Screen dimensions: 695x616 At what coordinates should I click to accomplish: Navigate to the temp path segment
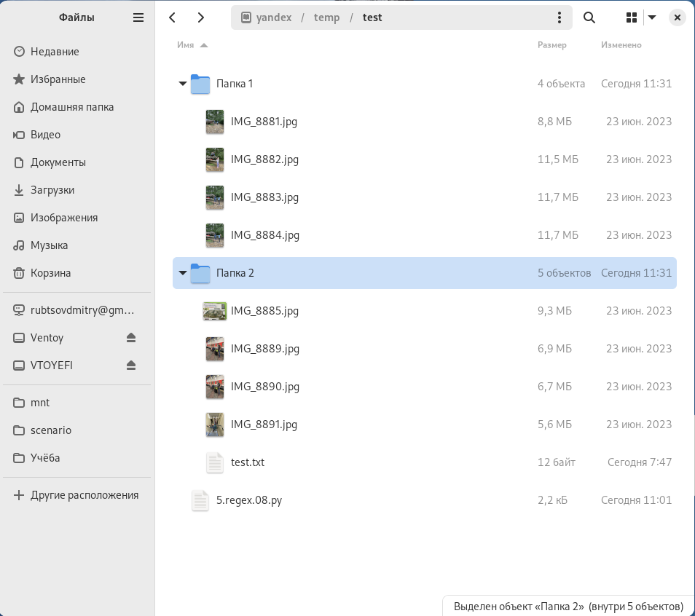tap(326, 17)
